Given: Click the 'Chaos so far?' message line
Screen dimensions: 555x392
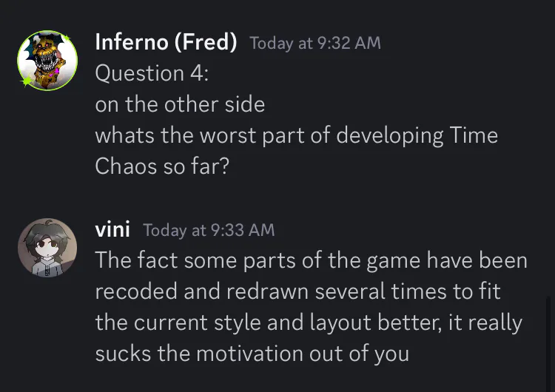Looking at the screenshot, I should (162, 166).
